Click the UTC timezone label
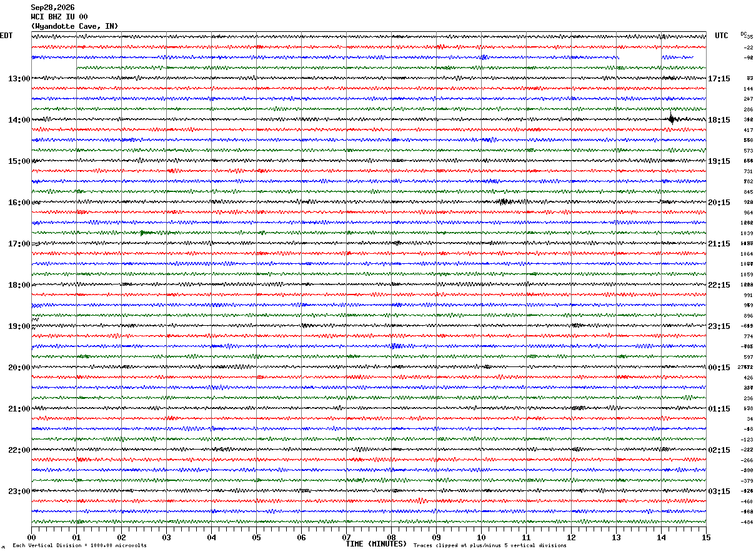The height and width of the screenshot is (554, 756). (722, 36)
